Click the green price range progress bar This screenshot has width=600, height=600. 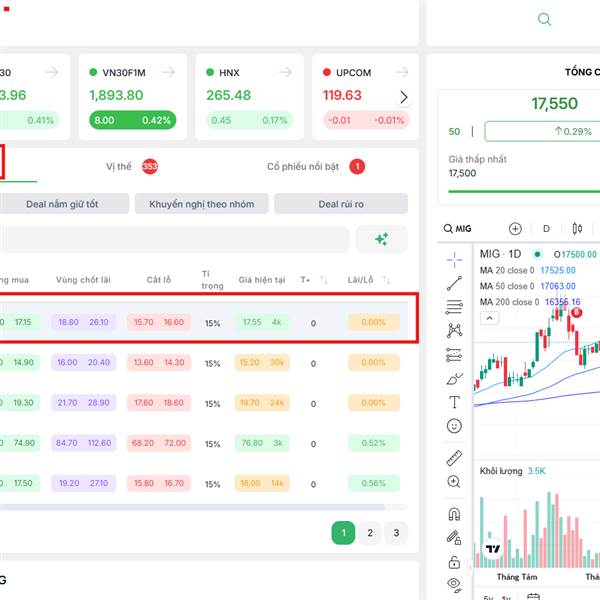point(524,191)
